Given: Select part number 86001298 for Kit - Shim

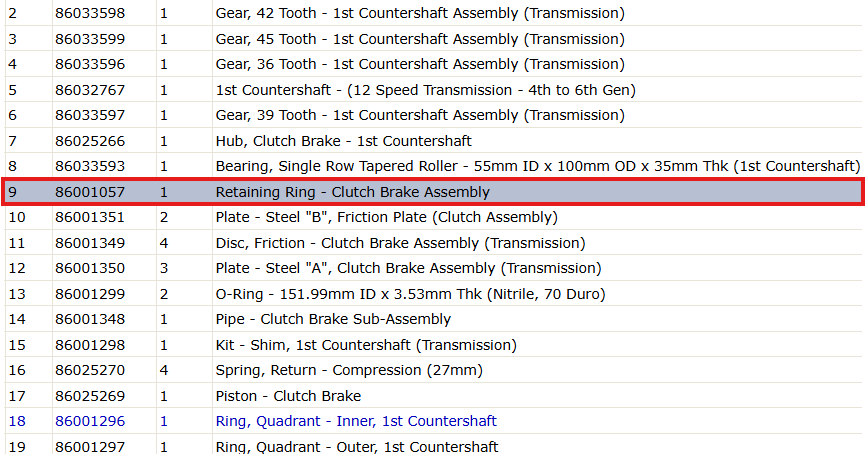Looking at the screenshot, I should point(90,345).
